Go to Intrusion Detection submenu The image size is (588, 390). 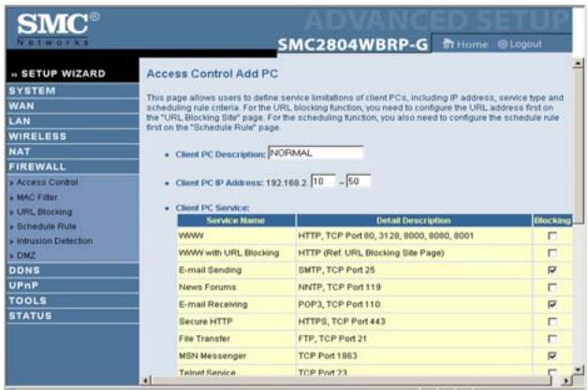(54, 241)
